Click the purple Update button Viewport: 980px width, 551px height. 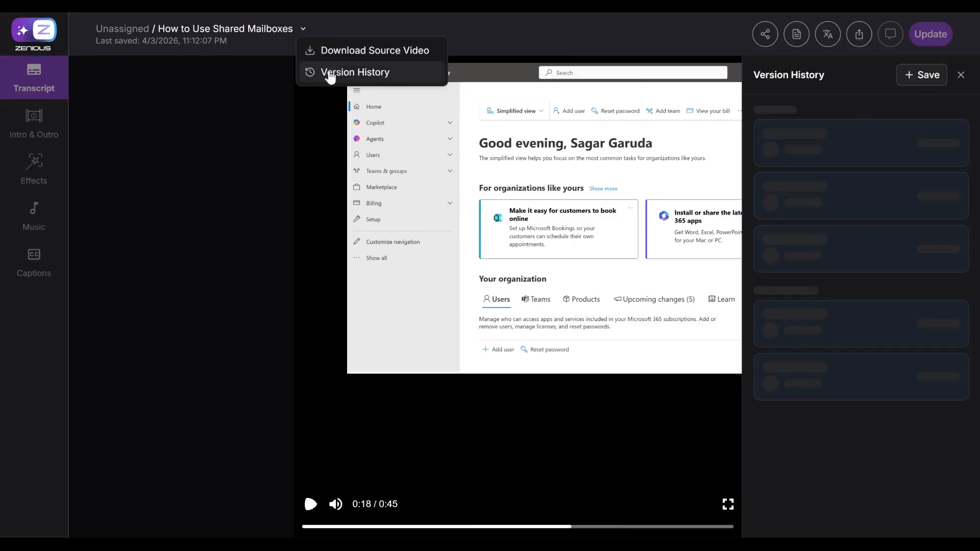(930, 34)
